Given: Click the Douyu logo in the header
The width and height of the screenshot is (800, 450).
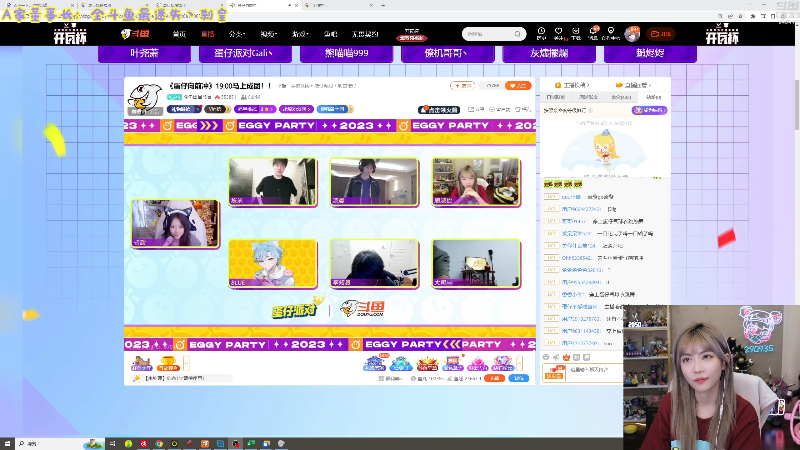Looking at the screenshot, I should coord(135,34).
